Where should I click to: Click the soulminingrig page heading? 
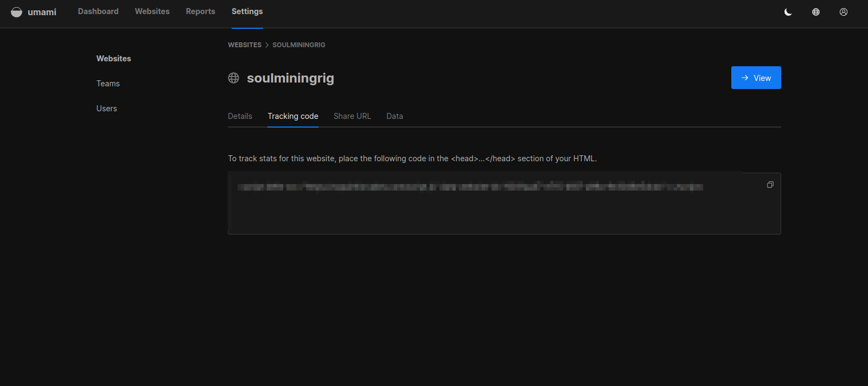pyautogui.click(x=290, y=78)
